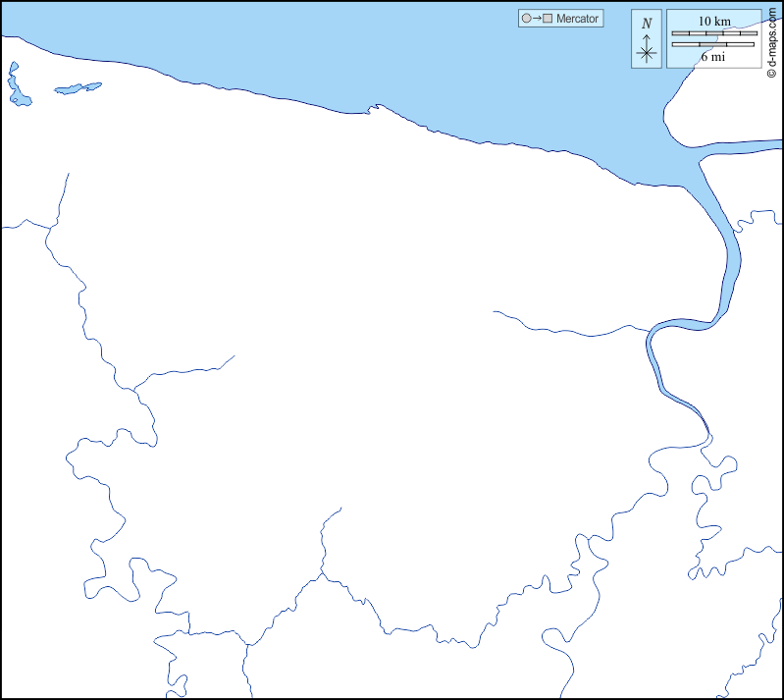Click the arrow between circle and square

click(538, 19)
